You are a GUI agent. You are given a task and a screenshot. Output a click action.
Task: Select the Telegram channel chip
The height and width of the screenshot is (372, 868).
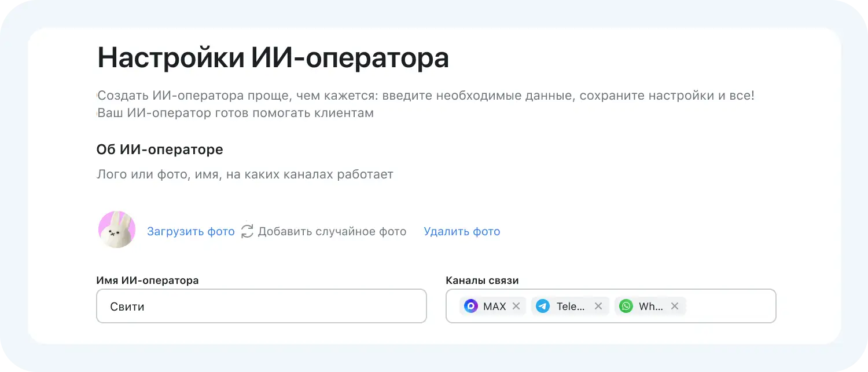(570, 306)
